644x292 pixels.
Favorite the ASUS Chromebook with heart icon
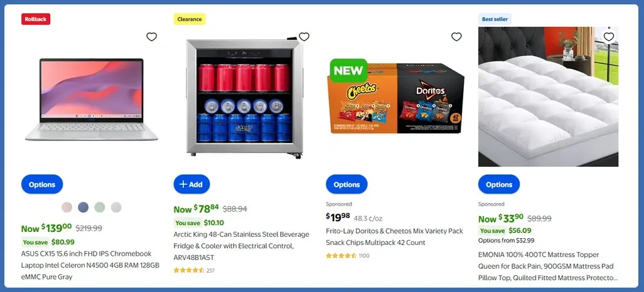pos(151,37)
